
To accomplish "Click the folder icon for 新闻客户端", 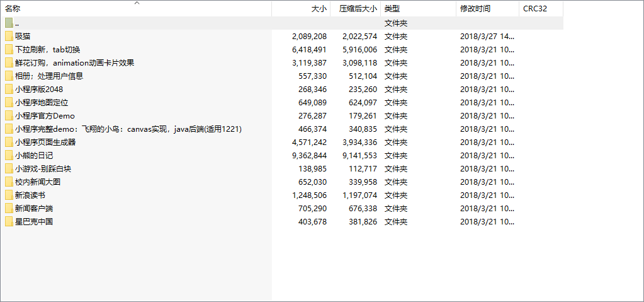I will (9, 208).
